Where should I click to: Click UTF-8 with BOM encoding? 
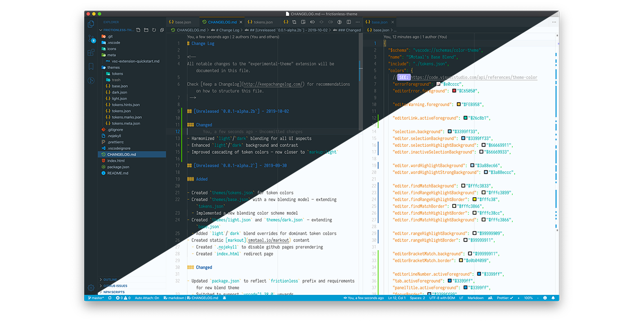(x=442, y=298)
